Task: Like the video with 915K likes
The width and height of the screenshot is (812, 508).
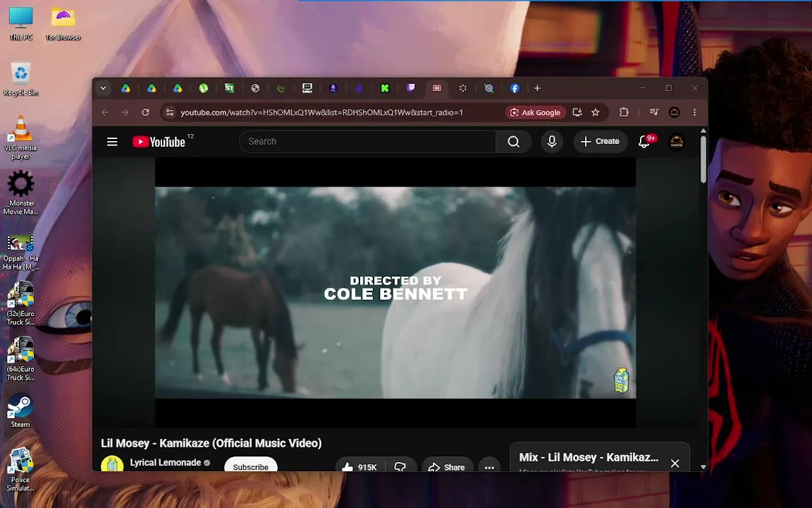Action: [x=359, y=466]
